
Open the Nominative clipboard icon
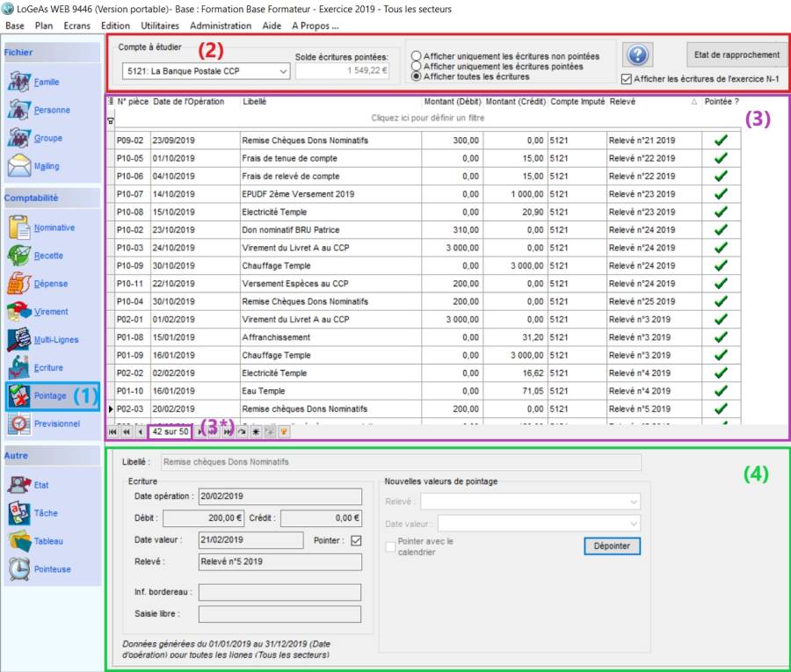(19, 228)
